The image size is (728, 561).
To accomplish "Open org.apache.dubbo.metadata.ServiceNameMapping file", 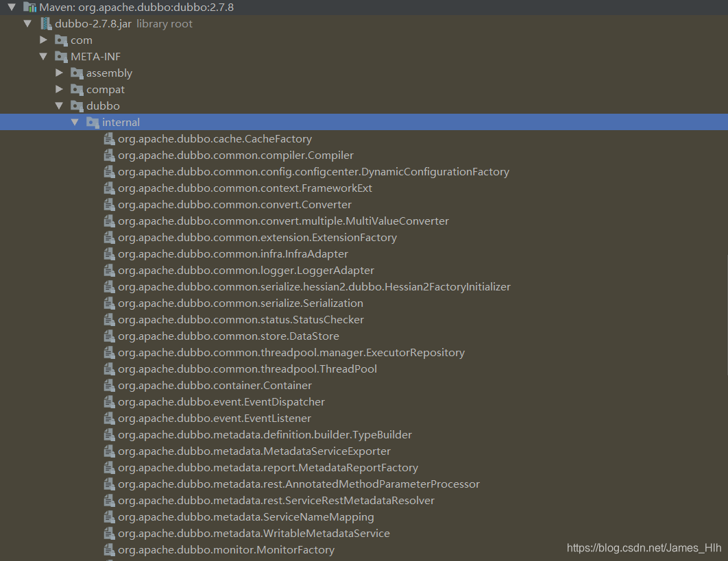I will tap(245, 517).
